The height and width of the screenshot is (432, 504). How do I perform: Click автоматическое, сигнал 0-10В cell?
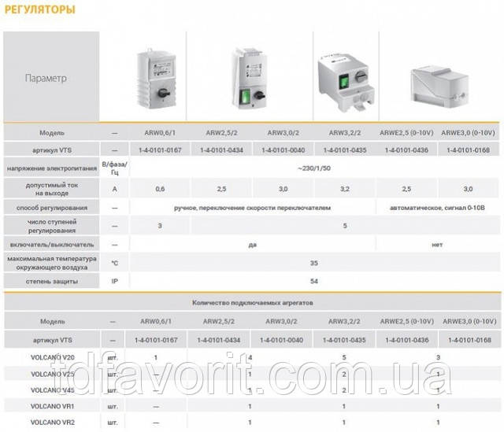tap(437, 208)
